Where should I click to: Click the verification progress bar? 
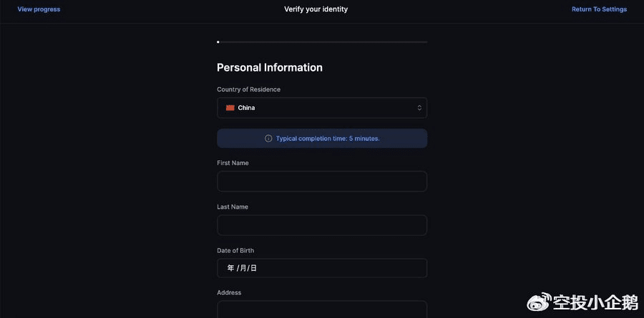322,42
